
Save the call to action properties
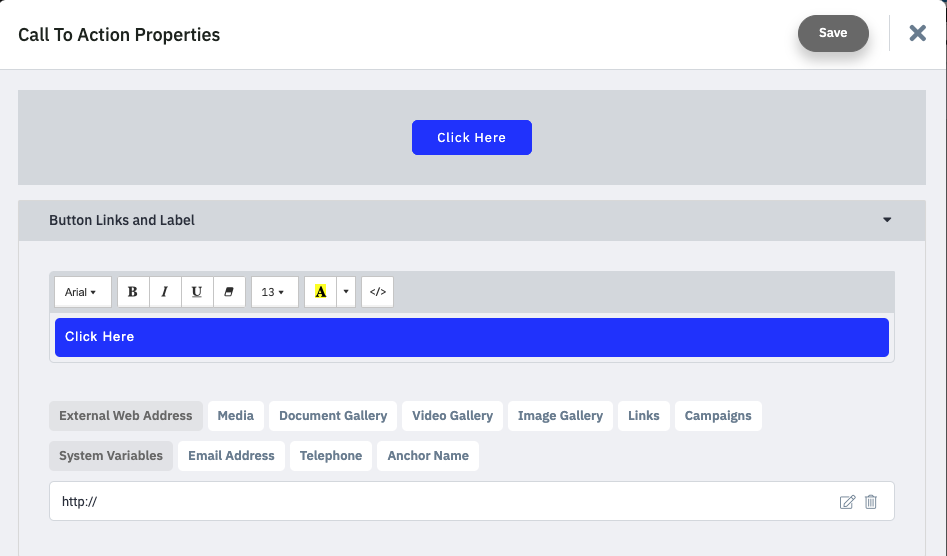pyautogui.click(x=833, y=33)
